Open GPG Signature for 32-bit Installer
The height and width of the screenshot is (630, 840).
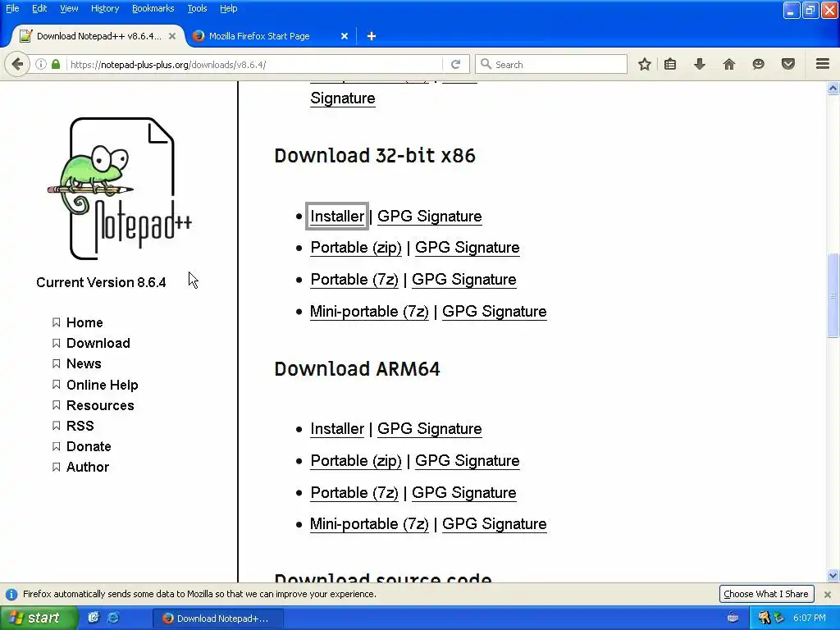[430, 217]
